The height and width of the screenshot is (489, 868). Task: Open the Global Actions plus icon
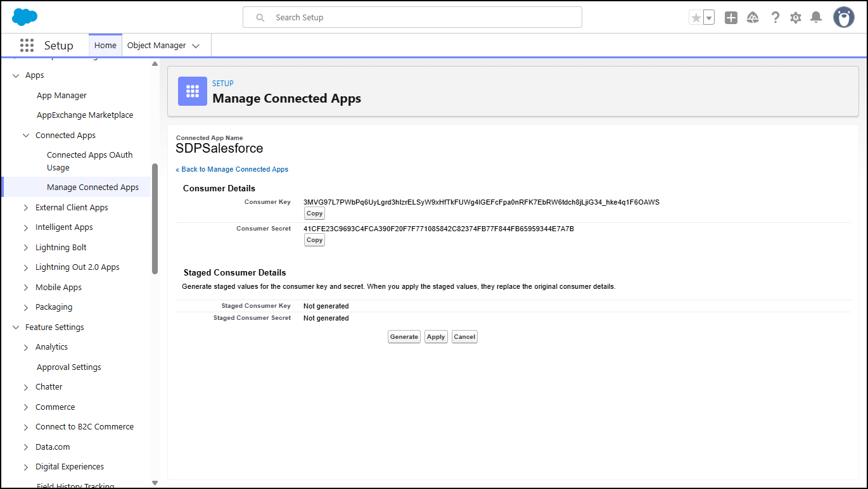pyautogui.click(x=731, y=18)
